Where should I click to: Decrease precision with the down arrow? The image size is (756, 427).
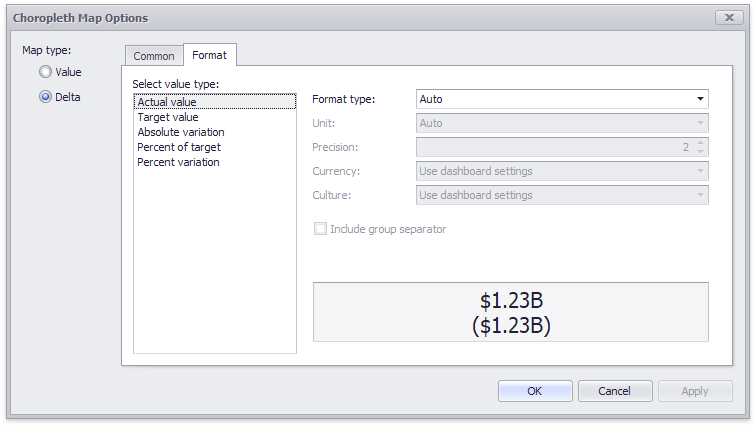pyautogui.click(x=700, y=152)
